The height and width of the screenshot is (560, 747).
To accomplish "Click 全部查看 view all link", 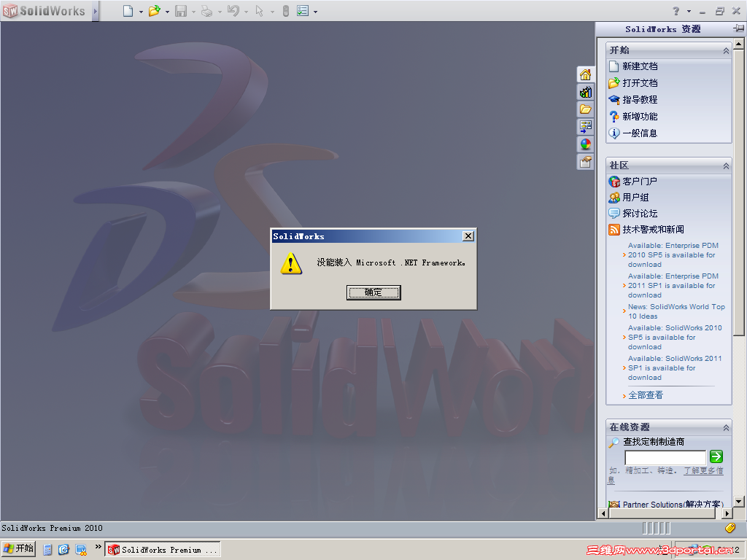I will (646, 394).
